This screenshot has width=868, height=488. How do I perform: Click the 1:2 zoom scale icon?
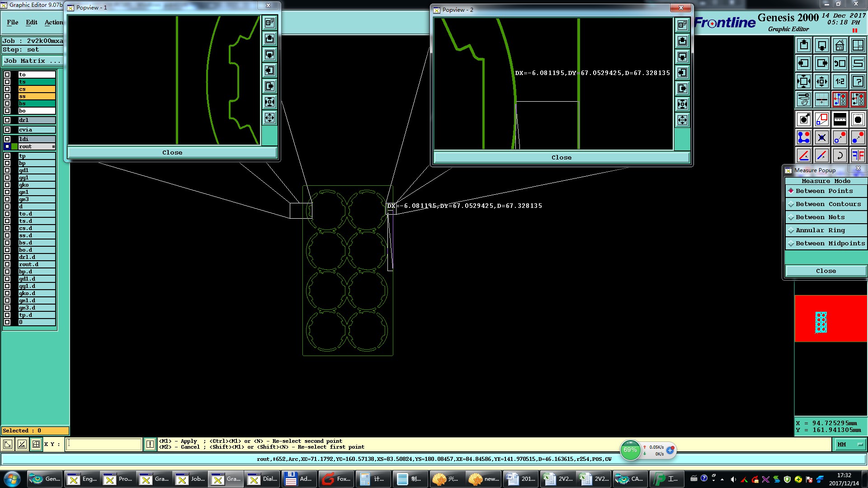click(840, 81)
